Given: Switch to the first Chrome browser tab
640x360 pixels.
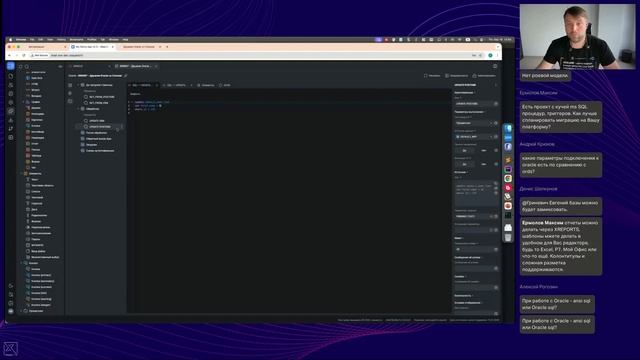Looking at the screenshot, I should pyautogui.click(x=46, y=47).
